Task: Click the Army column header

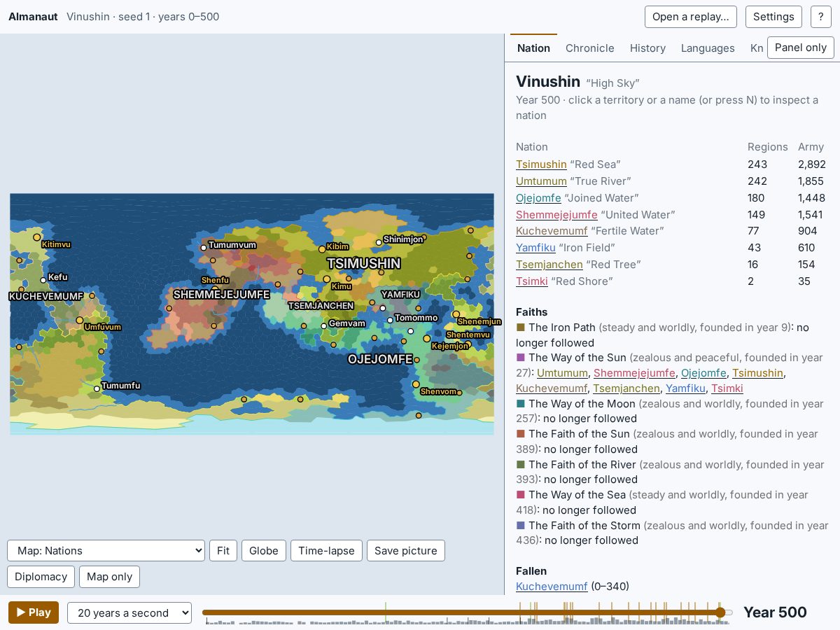Action: coord(811,147)
